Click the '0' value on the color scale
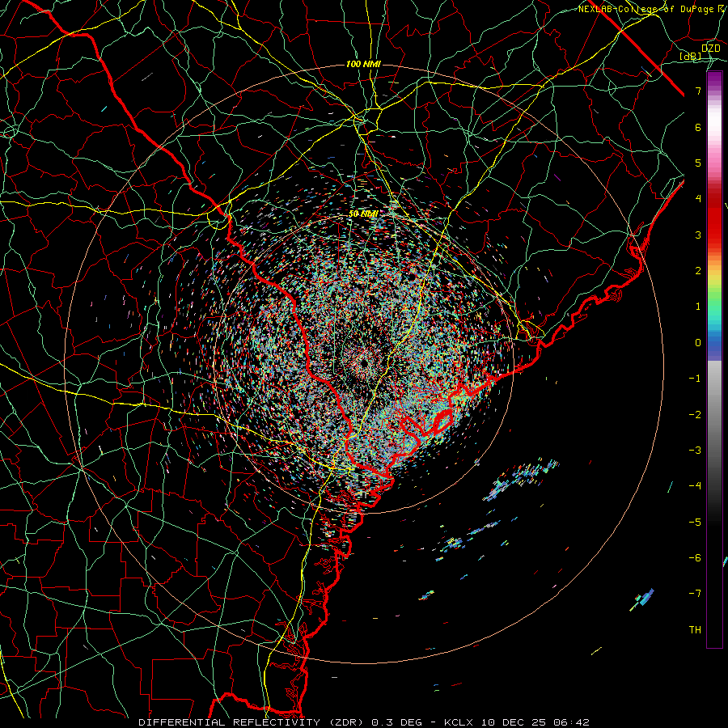Screen dimensions: 728x728 coord(698,343)
